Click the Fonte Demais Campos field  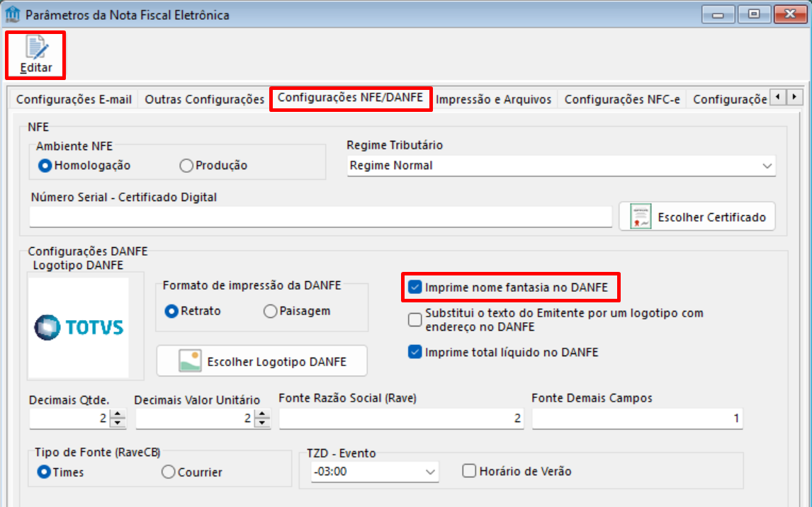pyautogui.click(x=638, y=418)
